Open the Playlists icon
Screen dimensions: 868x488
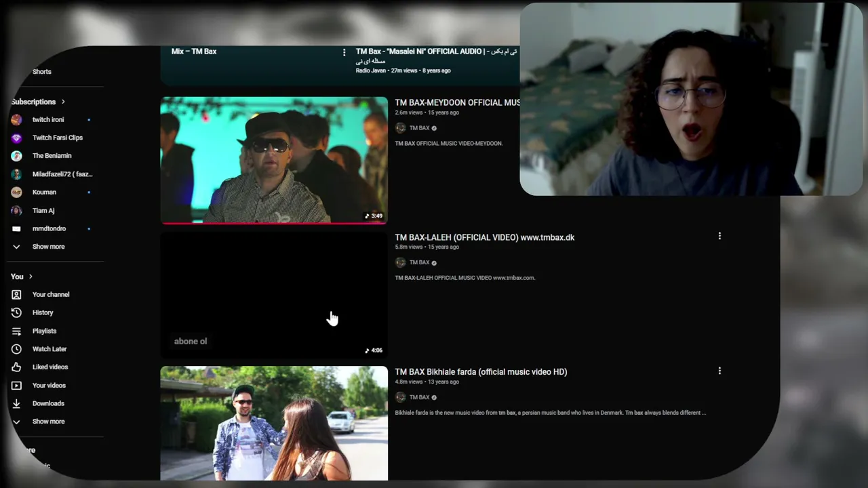pyautogui.click(x=17, y=331)
